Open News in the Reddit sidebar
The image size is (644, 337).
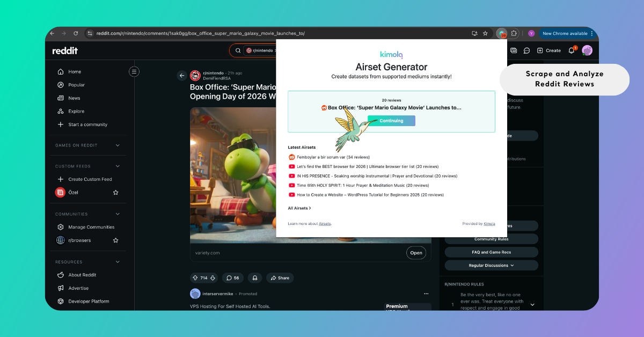(x=74, y=98)
